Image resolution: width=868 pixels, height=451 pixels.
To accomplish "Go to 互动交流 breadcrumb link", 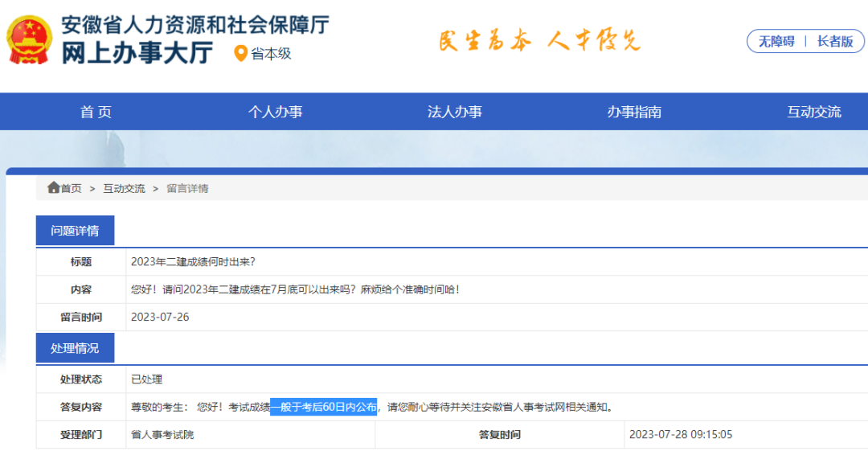I will tap(124, 188).
